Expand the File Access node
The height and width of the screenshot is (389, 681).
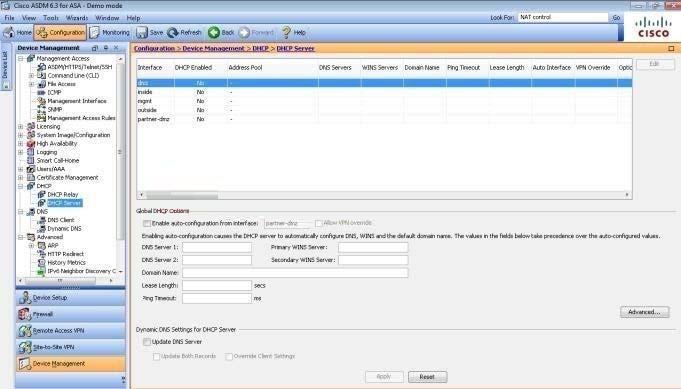(x=31, y=84)
